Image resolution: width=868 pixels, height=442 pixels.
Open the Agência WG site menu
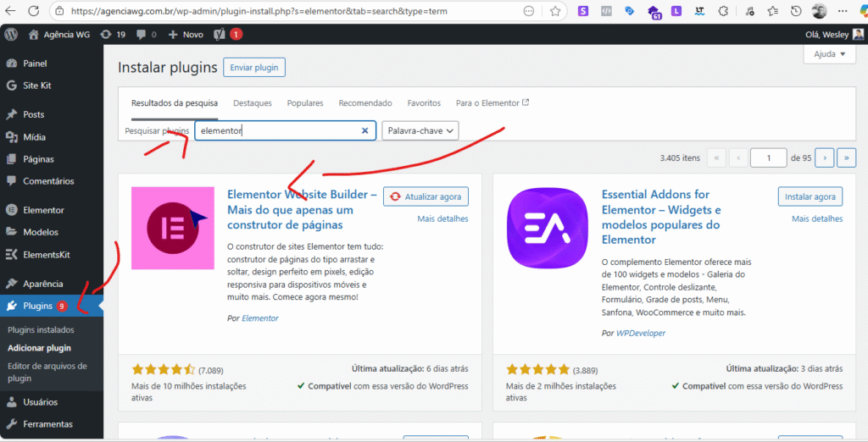pos(59,35)
